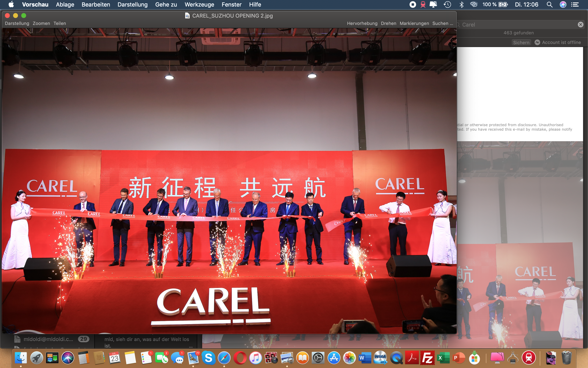The image size is (588, 368).
Task: Open Preview app icon in the Dock
Action: coord(287,358)
